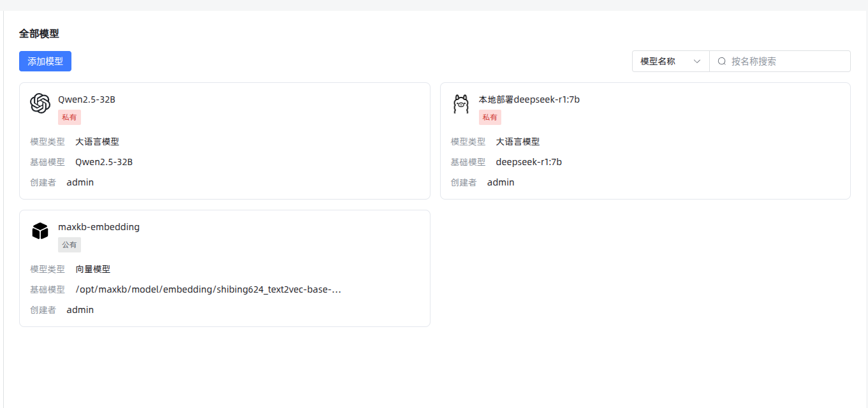Open the 本地部署deepseek-r1:7b card title
The width and height of the screenshot is (868, 408).
[529, 99]
